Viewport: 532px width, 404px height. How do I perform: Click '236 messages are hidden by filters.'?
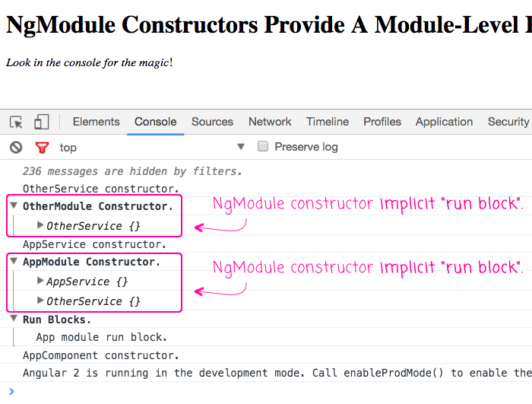click(132, 171)
